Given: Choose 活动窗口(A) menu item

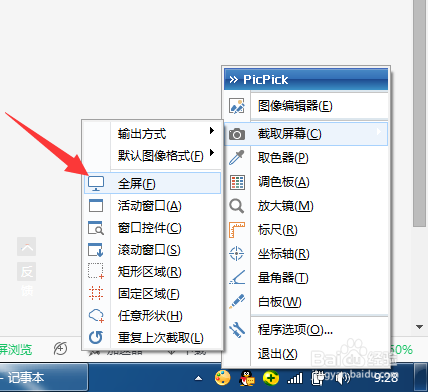Looking at the screenshot, I should tap(152, 206).
